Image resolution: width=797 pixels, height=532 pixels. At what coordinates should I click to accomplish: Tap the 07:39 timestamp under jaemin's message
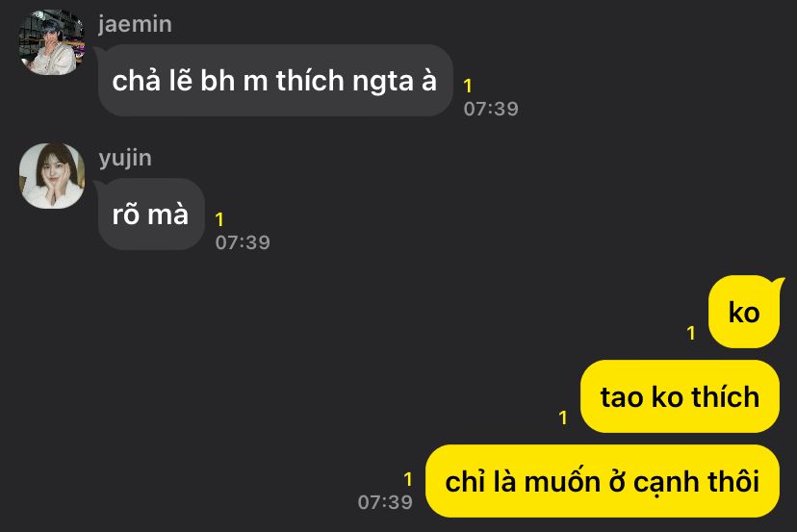491,109
